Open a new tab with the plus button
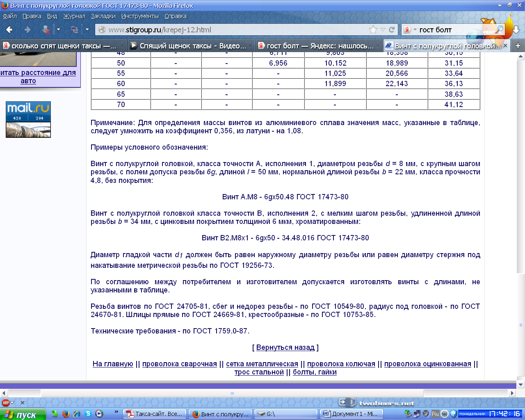 click(518, 46)
